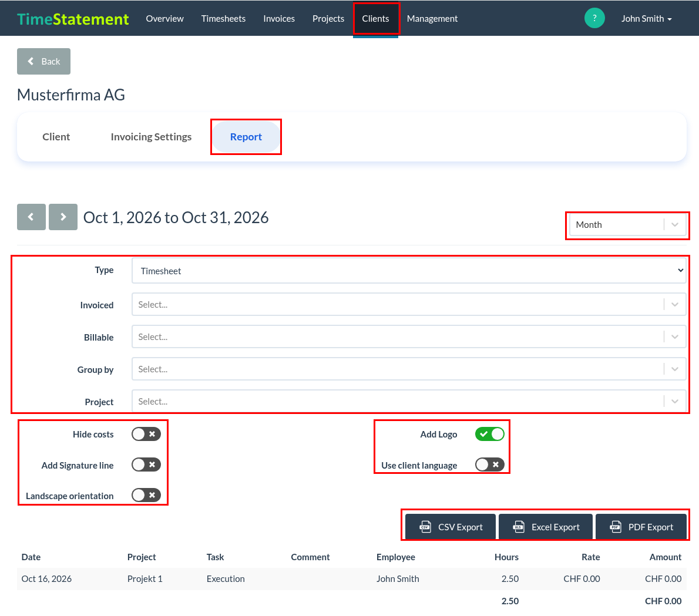The image size is (699, 616).
Task: Download the report via PDF Export
Action: (641, 527)
